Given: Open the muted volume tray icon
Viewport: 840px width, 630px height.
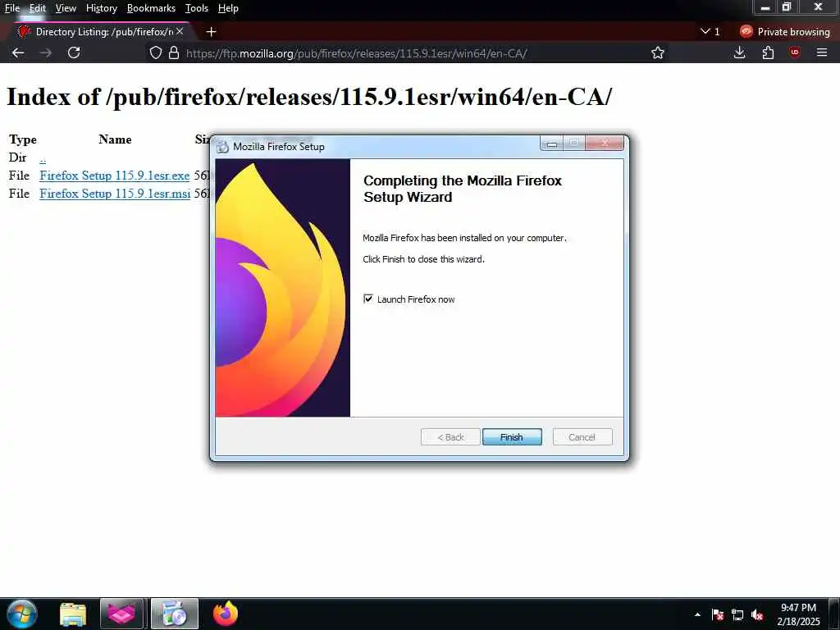Looking at the screenshot, I should [757, 615].
